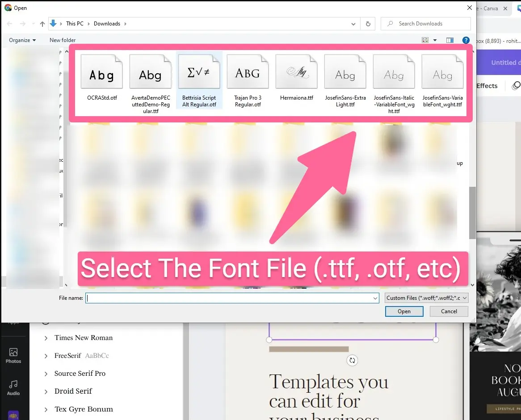
Task: Choose Times New Roman font in Canva
Action: [84, 338]
